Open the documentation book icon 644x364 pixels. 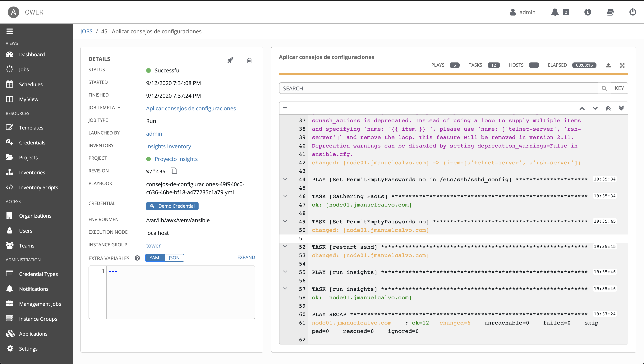(x=610, y=12)
